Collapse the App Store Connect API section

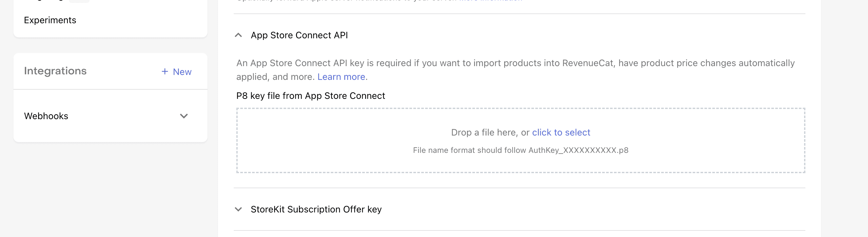pyautogui.click(x=238, y=35)
